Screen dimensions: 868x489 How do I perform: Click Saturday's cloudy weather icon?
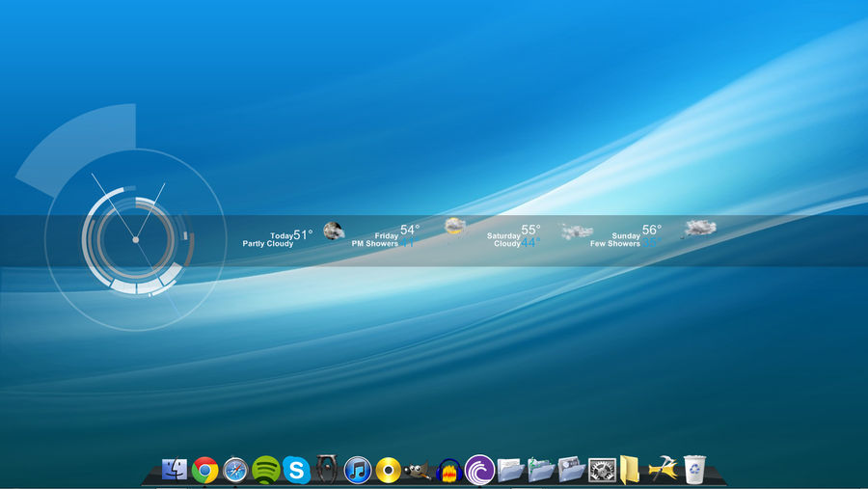point(576,231)
